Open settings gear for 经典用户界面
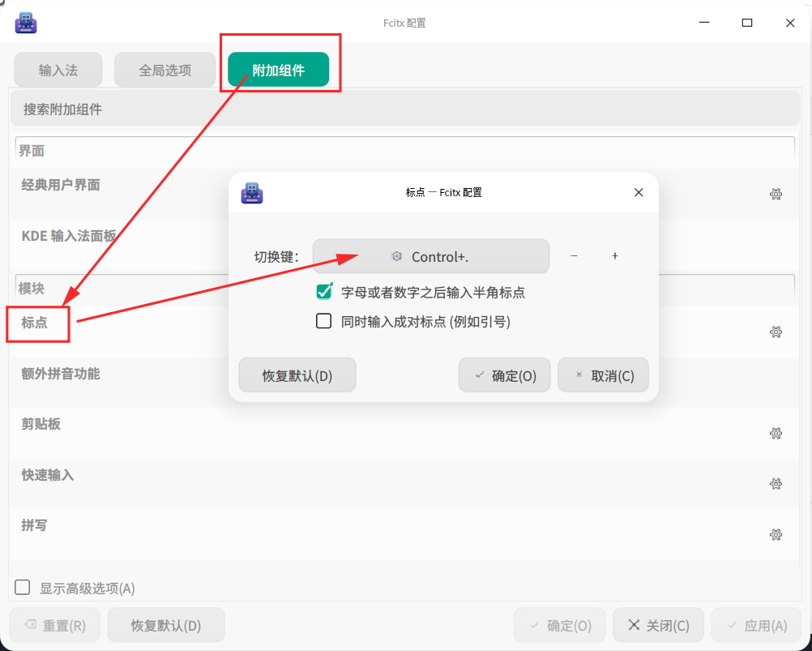This screenshot has height=651, width=812. (x=776, y=195)
